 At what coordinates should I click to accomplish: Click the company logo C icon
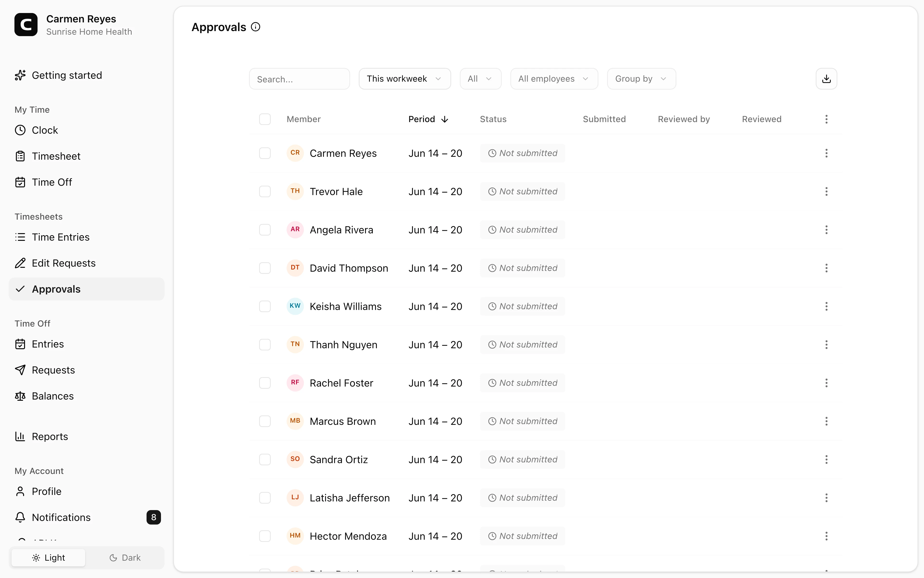point(26,25)
